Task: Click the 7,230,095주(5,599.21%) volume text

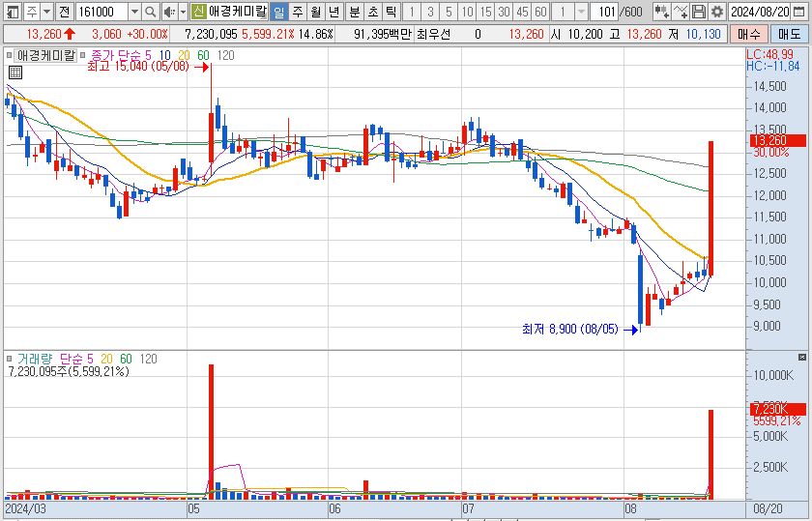Action: (69, 371)
